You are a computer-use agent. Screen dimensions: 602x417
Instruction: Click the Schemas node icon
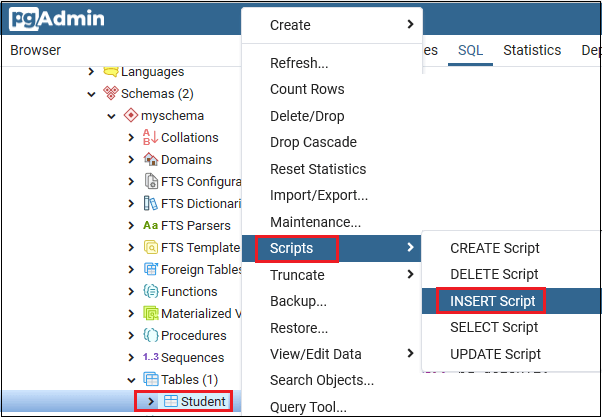click(111, 93)
